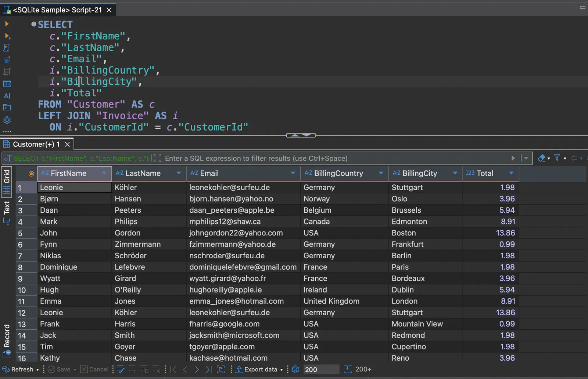Go to the next row with the right arrow
Viewport: 588px width, 379px height.
197,369
